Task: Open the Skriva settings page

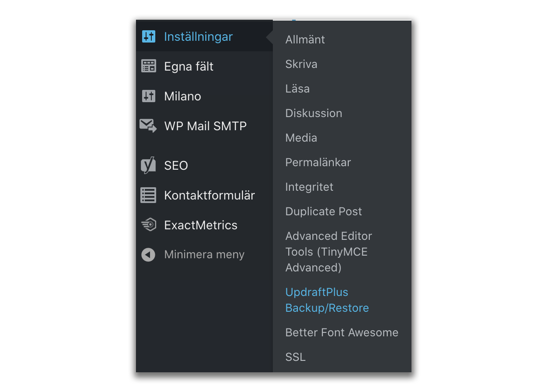Action: [x=301, y=64]
